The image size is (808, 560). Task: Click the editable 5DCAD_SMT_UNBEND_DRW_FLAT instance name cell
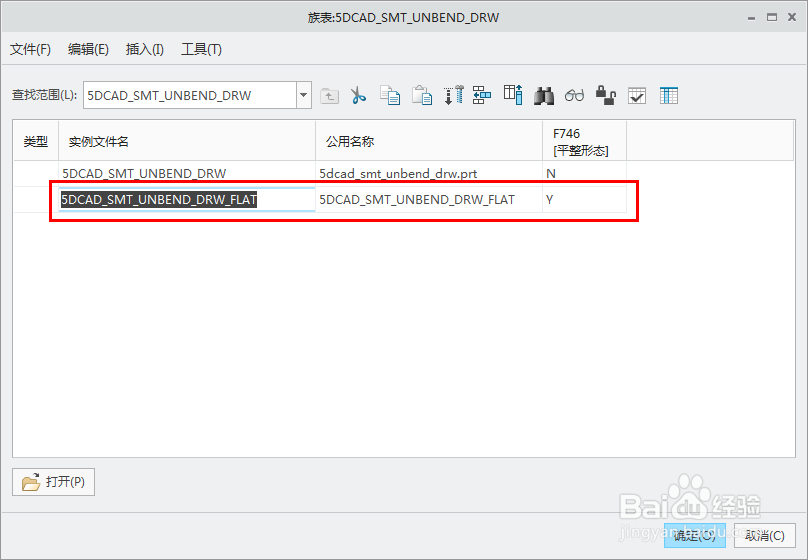pyautogui.click(x=187, y=199)
